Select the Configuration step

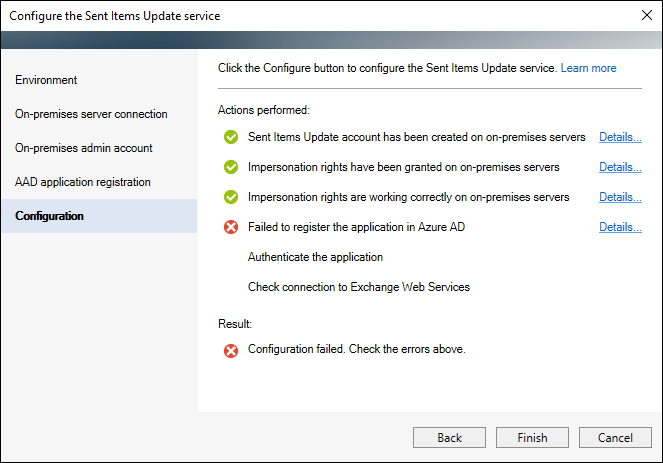(x=99, y=216)
